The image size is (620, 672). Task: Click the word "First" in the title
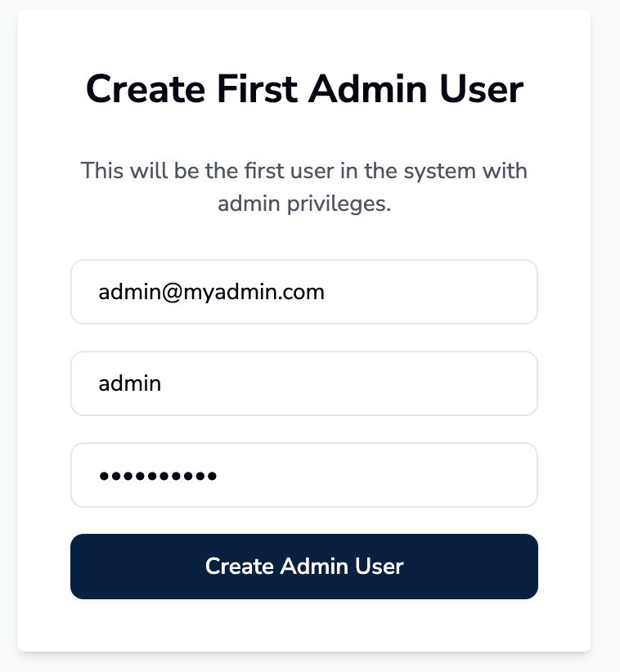point(257,89)
